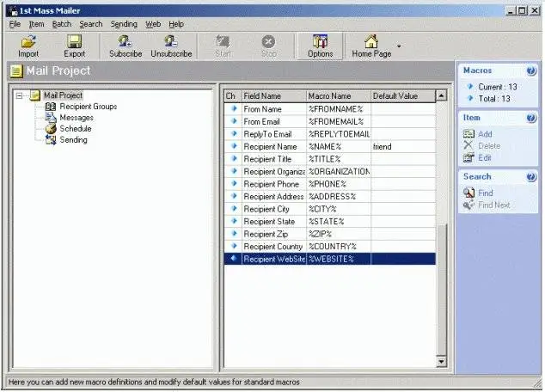Click the Messages tree icon
Image resolution: width=545 pixels, height=392 pixels.
[x=51, y=118]
